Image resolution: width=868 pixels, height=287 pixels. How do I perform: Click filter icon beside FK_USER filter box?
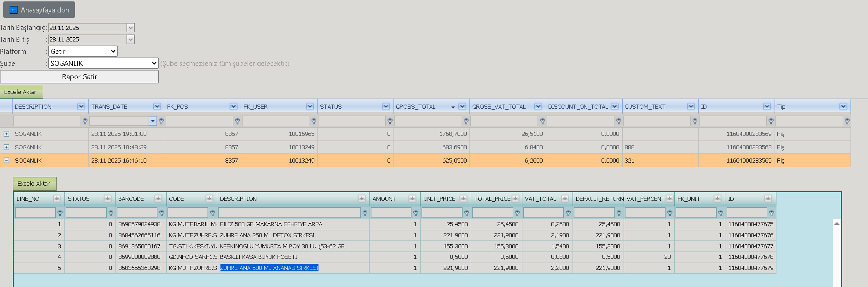point(314,121)
